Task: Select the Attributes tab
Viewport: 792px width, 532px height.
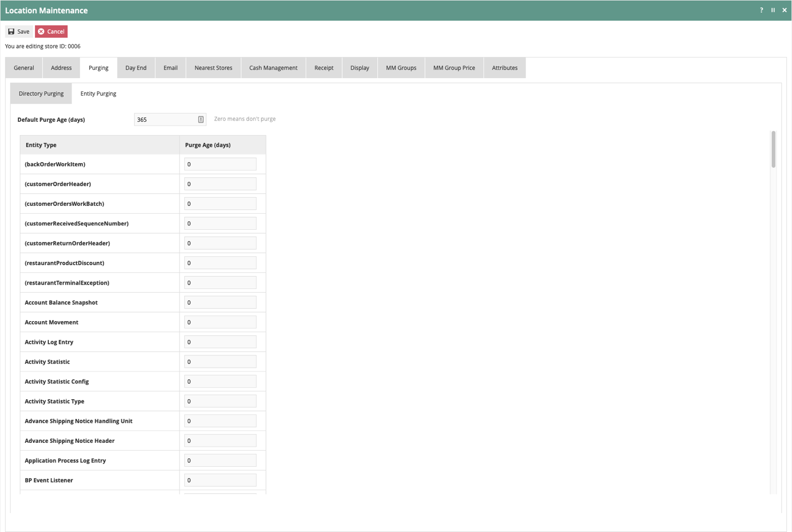Action: (x=505, y=68)
